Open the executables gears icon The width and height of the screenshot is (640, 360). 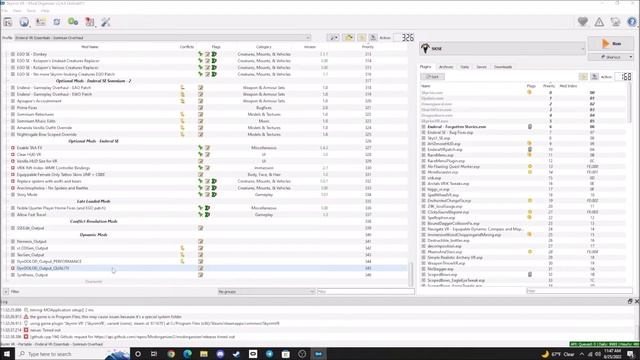pyautogui.click(x=73, y=22)
